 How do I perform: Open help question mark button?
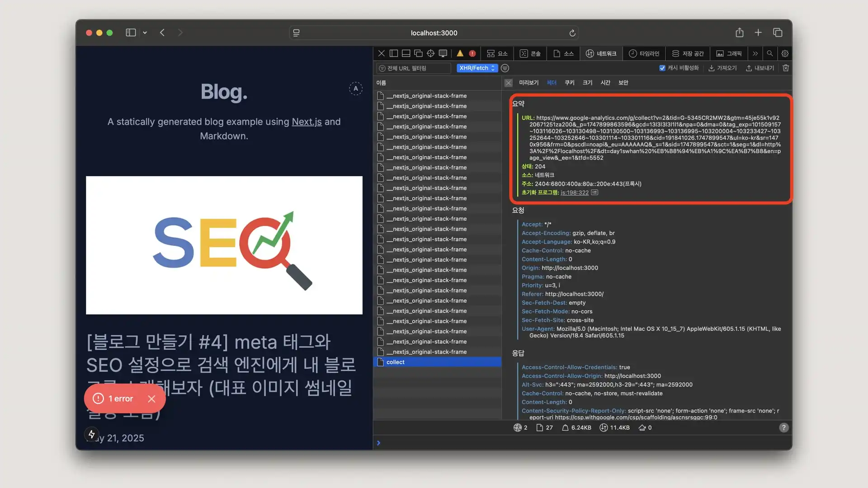click(784, 427)
